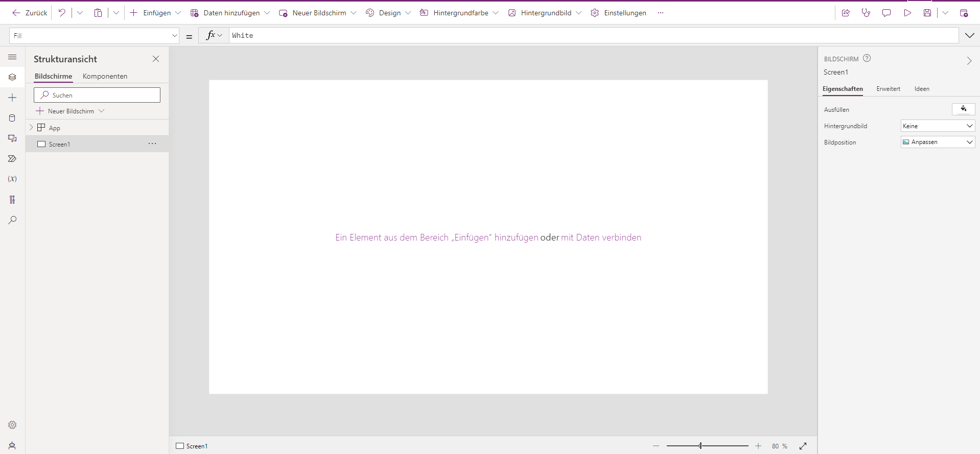Preview the app with play icon
Image resolution: width=980 pixels, height=454 pixels.
(x=907, y=13)
